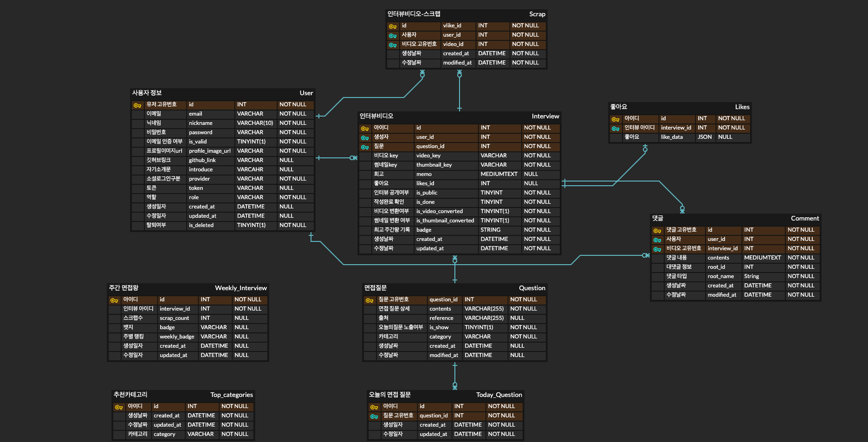The image size is (868, 442).
Task: Click reference column in Question table
Action: (x=441, y=318)
